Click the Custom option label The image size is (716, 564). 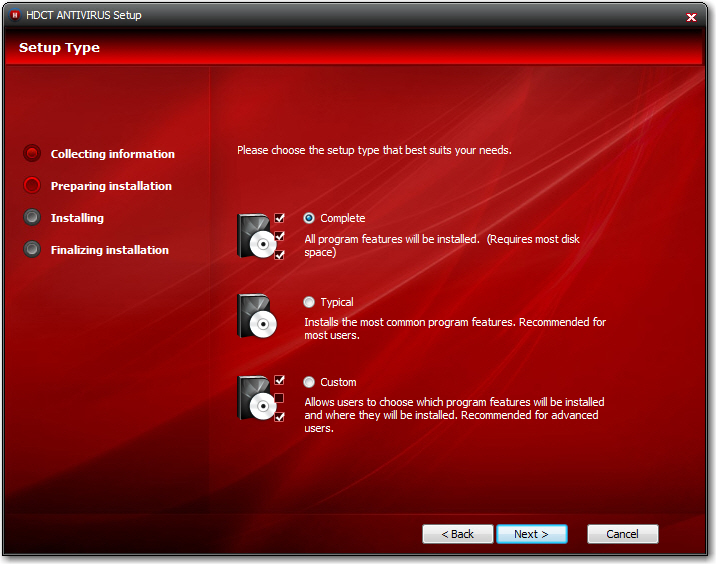tap(338, 382)
